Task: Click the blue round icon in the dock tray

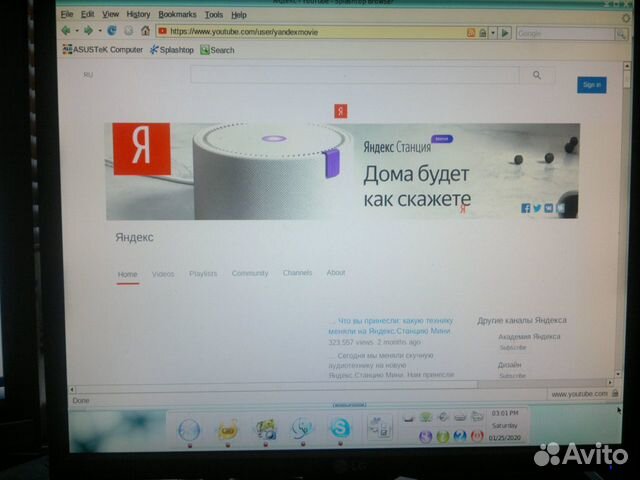Action: (x=460, y=437)
